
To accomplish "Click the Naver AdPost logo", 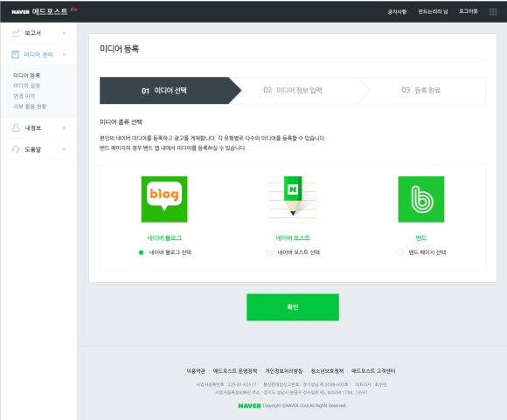I will pos(45,11).
